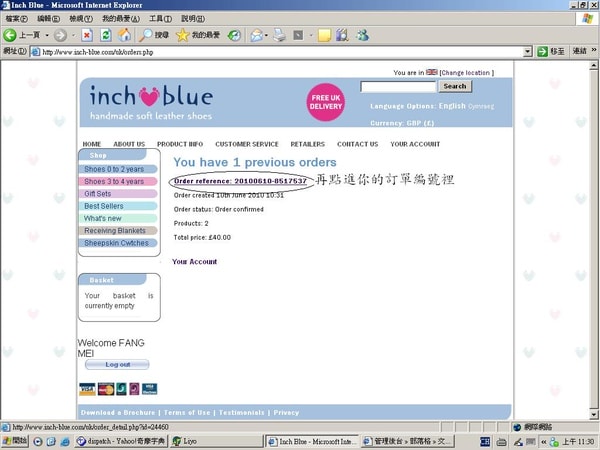Expand the address bar dropdown
The width and height of the screenshot is (600, 450).
tap(528, 51)
